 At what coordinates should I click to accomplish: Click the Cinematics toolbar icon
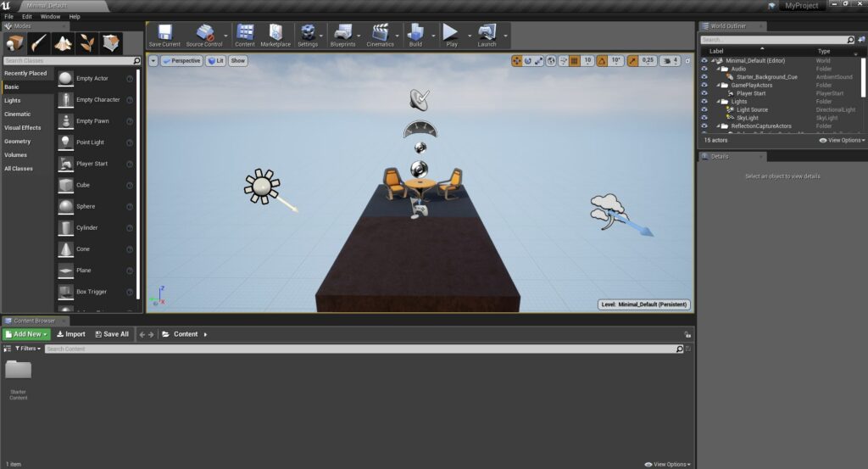[380, 36]
